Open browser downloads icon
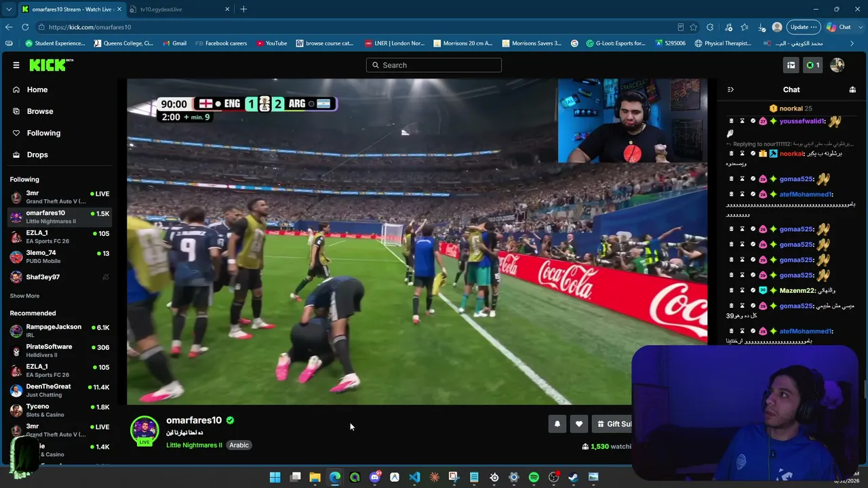This screenshot has width=868, height=488. click(762, 27)
